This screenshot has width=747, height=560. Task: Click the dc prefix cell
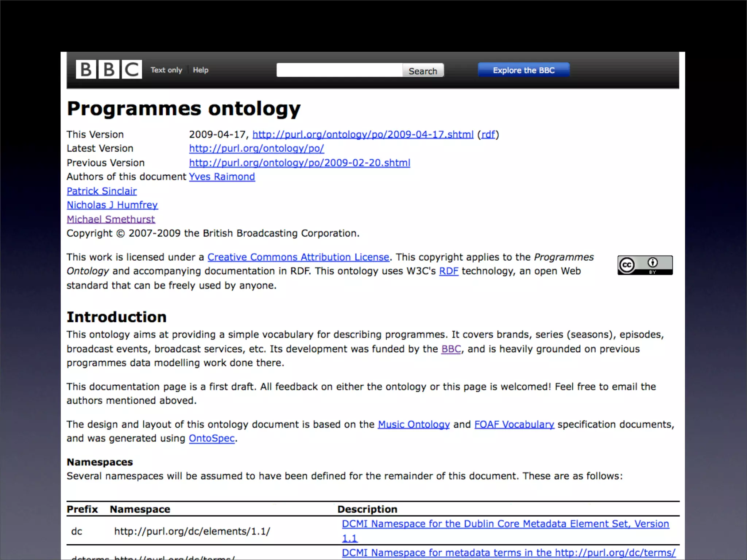pos(77,531)
